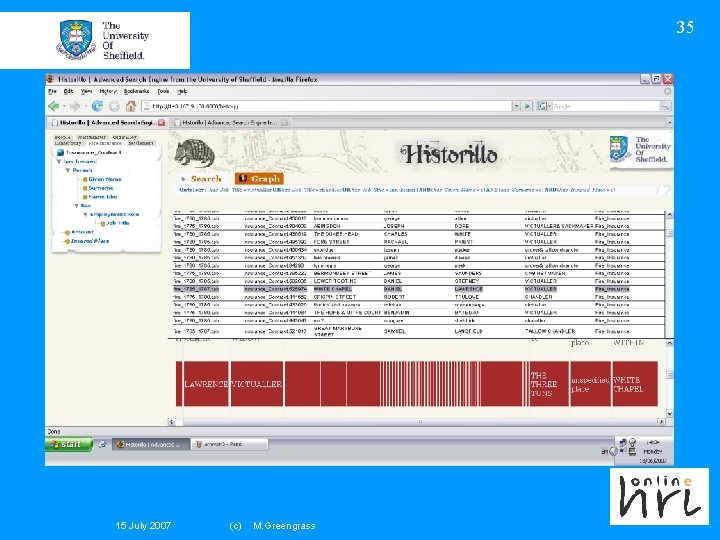Collapse the Has Insured tree node
This screenshot has width=720, height=540.
pos(59,162)
